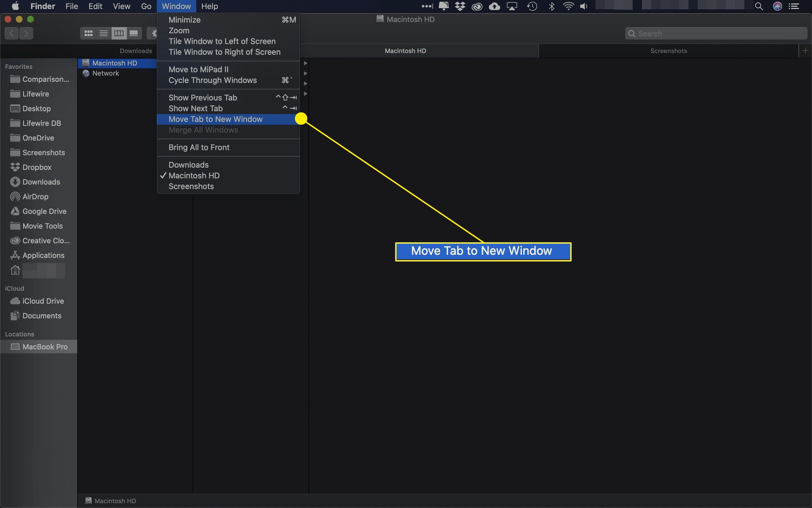Viewport: 812px width, 508px height.
Task: Click the grid view icon in toolbar
Action: (88, 33)
